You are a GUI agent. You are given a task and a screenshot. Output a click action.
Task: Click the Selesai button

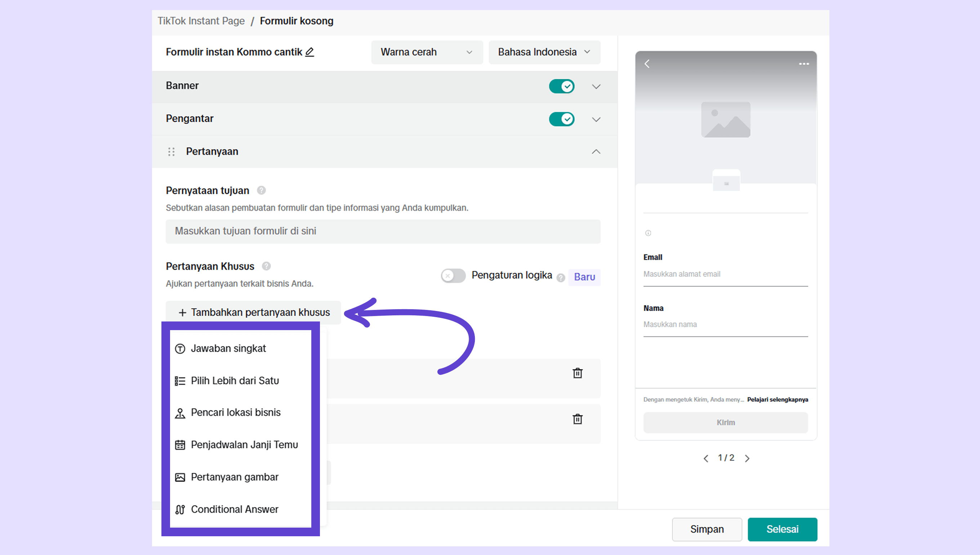click(x=782, y=529)
